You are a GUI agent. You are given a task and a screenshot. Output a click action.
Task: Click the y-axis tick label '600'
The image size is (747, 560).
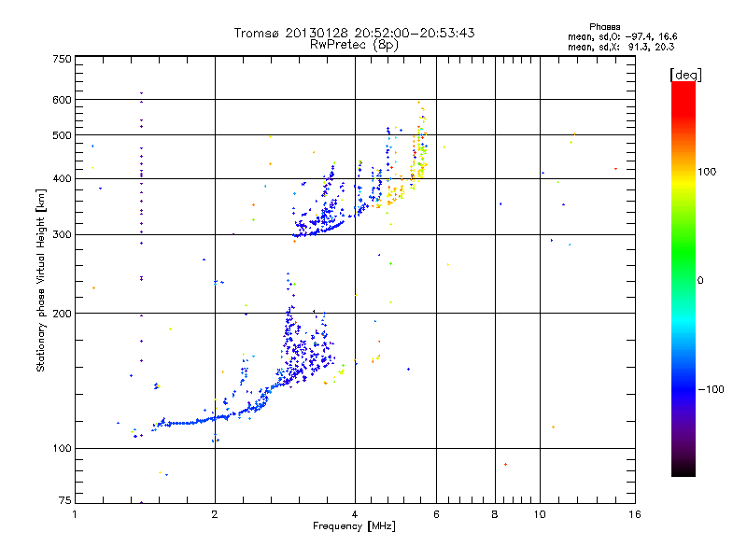coord(62,100)
